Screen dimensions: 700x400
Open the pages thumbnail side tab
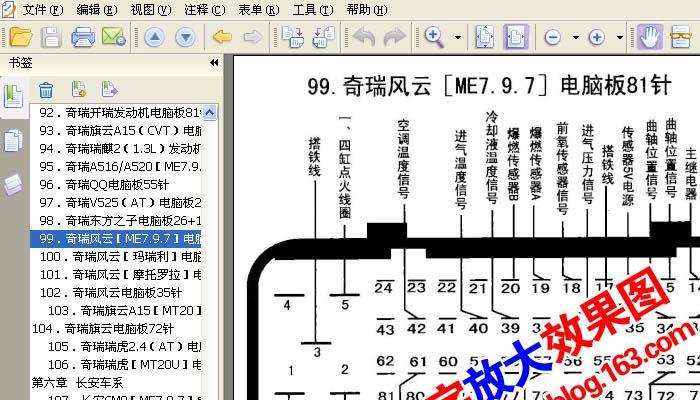[x=13, y=141]
